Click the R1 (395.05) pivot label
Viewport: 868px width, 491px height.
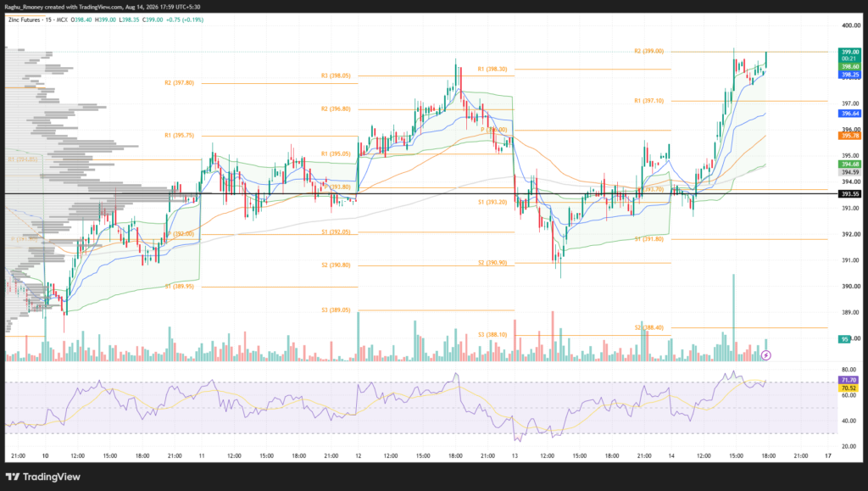336,153
